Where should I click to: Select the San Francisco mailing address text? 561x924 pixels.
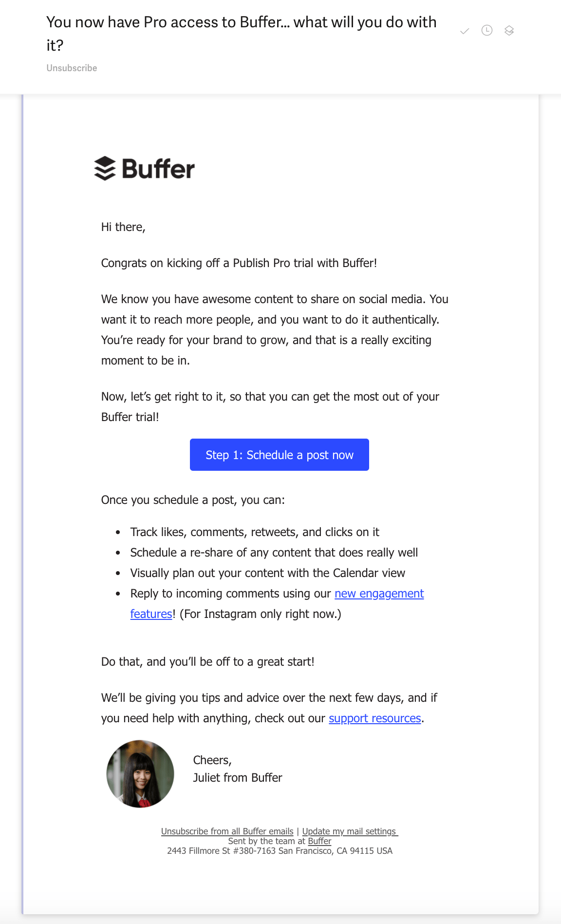tap(280, 850)
